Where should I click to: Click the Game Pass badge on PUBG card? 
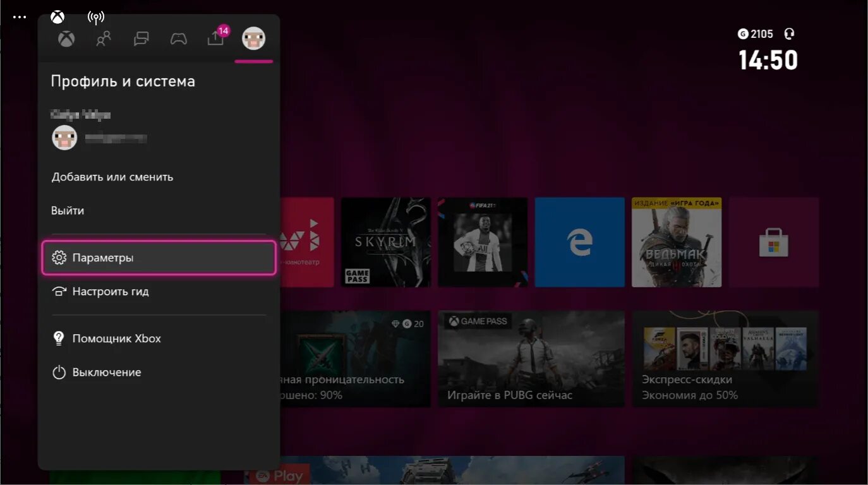coord(478,321)
